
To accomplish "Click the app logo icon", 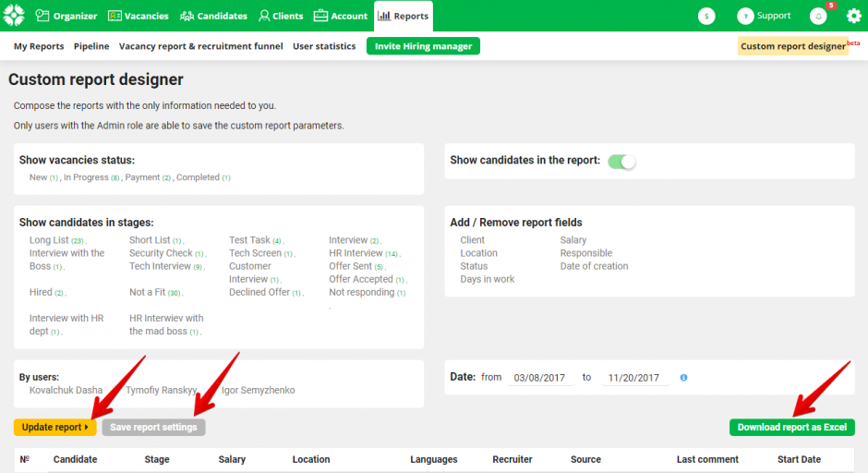I will 14,16.
